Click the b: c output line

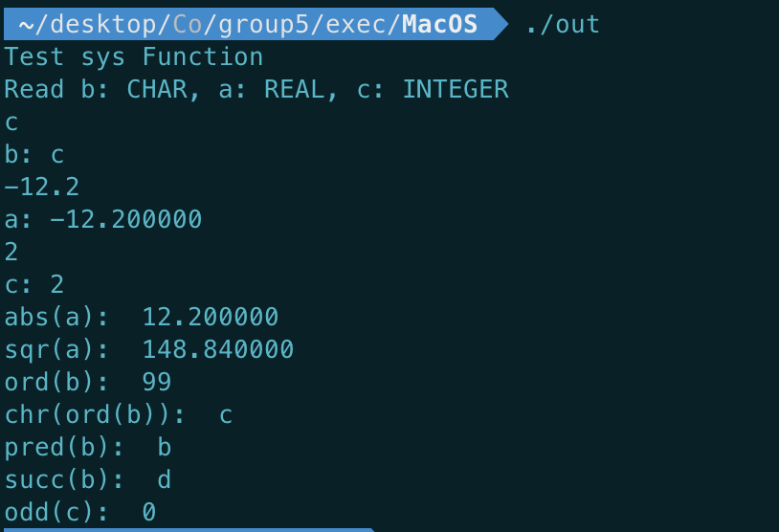click(34, 154)
